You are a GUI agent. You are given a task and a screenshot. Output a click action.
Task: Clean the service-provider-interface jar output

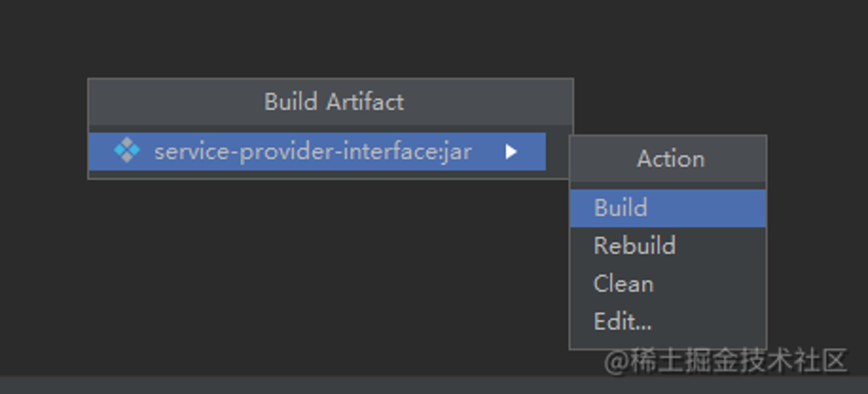pos(668,284)
